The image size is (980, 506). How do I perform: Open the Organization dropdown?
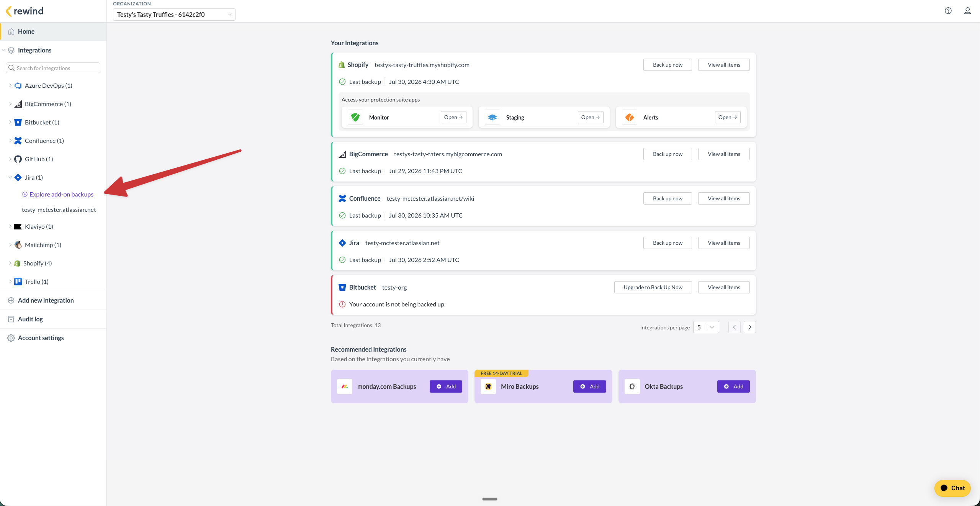[174, 15]
